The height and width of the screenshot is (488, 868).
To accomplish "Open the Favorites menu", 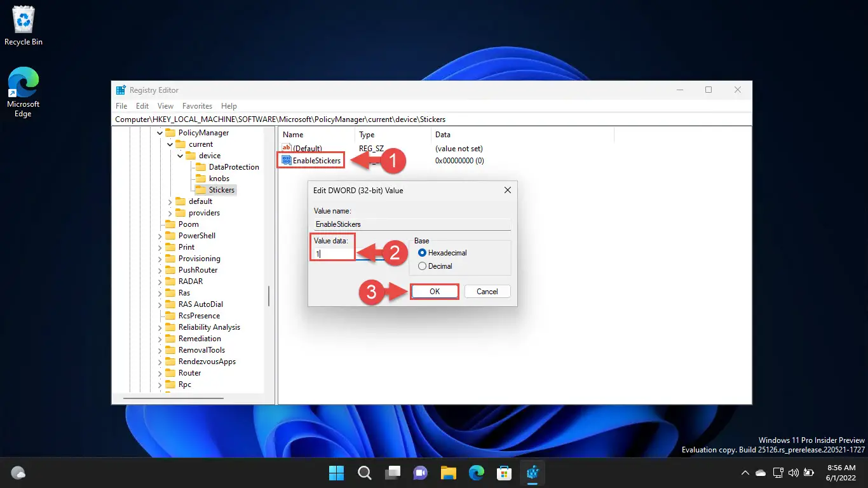I will 197,106.
